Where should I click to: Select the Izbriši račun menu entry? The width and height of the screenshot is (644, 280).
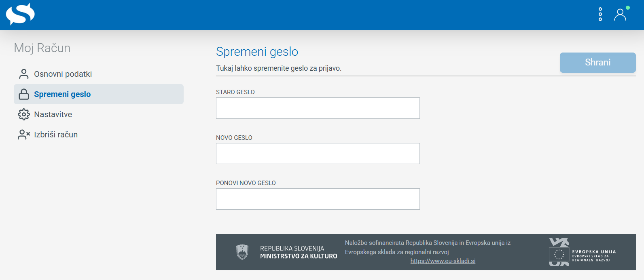(x=56, y=135)
